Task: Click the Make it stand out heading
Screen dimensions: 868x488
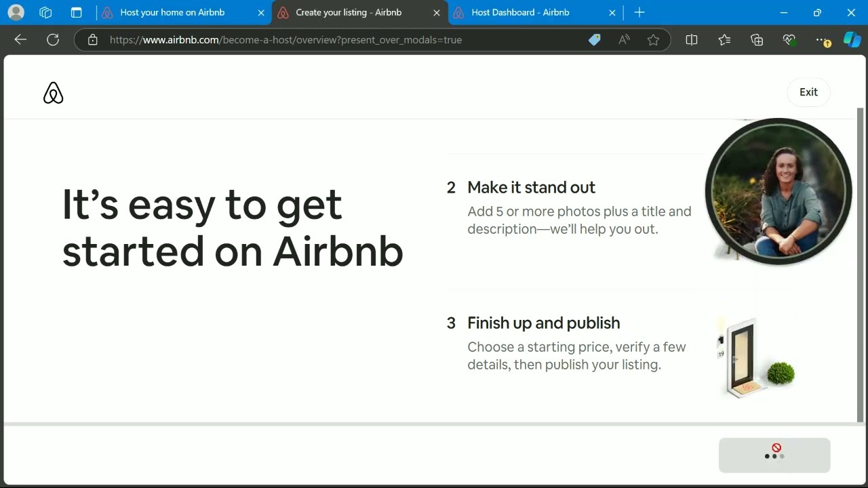Action: point(531,188)
